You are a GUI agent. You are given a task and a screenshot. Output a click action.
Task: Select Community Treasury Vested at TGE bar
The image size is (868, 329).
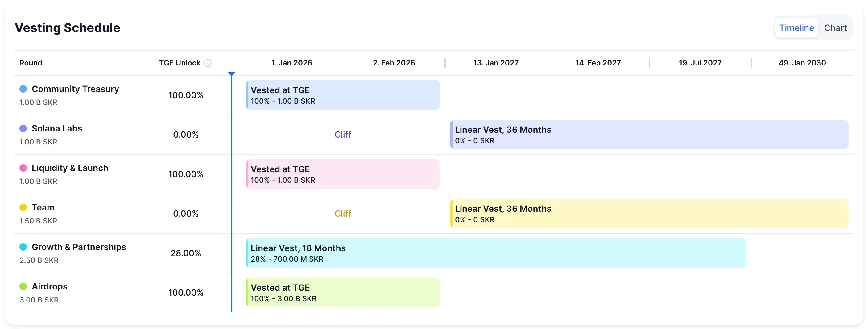click(x=343, y=95)
